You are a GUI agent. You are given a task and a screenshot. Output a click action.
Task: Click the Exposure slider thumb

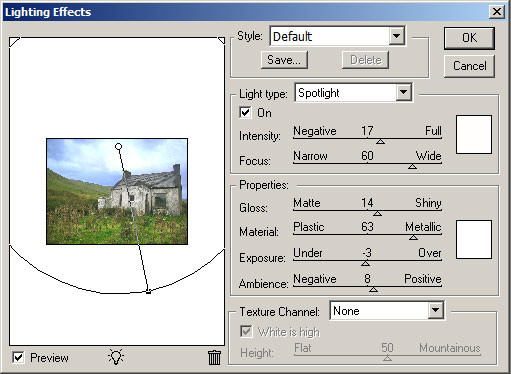tap(365, 263)
